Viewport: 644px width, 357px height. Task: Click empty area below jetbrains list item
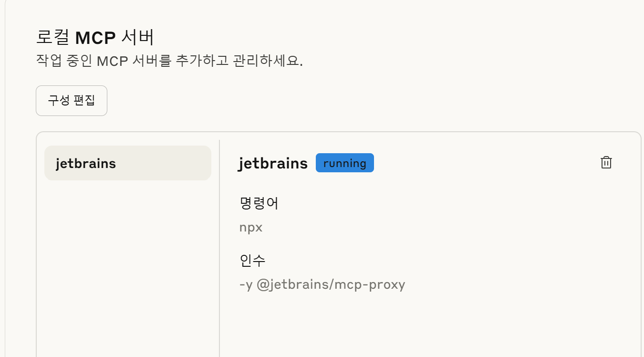[x=128, y=267]
